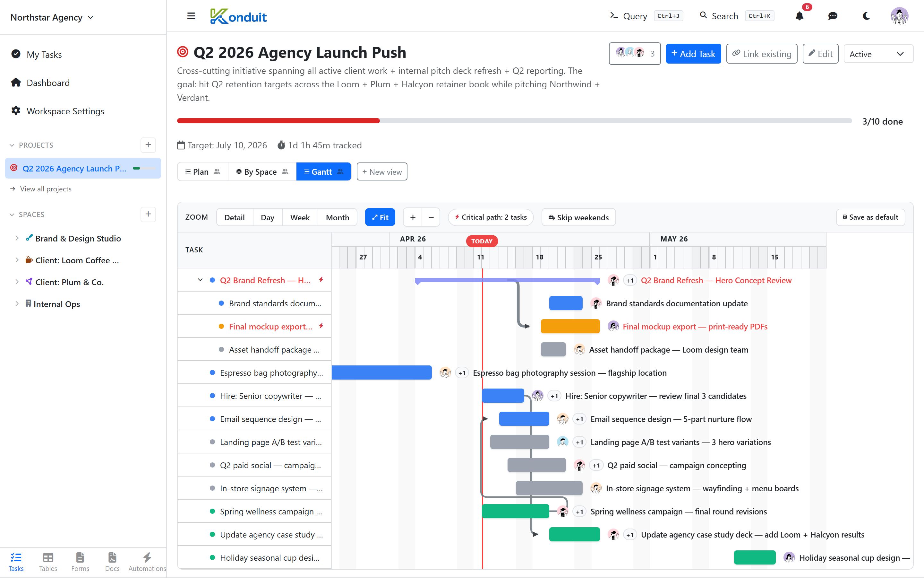Click Save as default

[870, 217]
